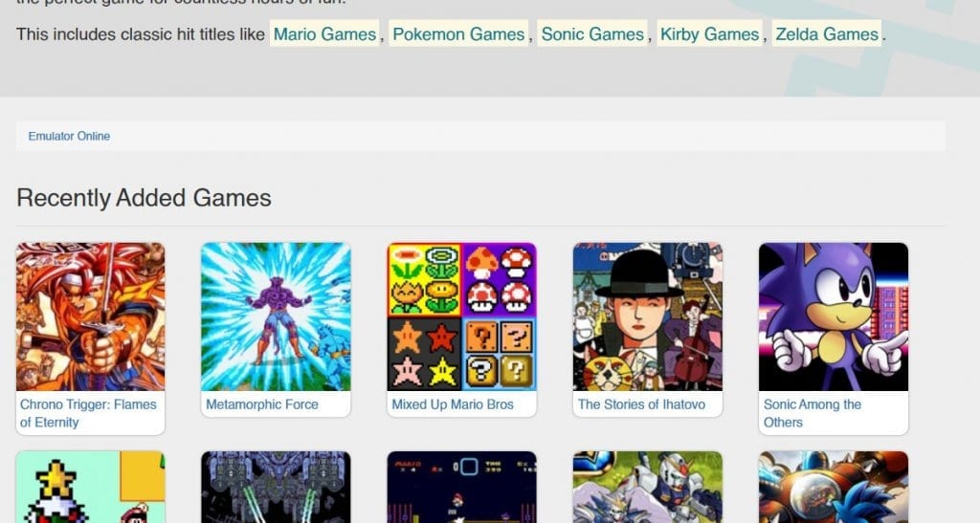Viewport: 980px width, 523px height.
Task: Open the Chrono Trigger game thumbnail
Action: point(91,316)
